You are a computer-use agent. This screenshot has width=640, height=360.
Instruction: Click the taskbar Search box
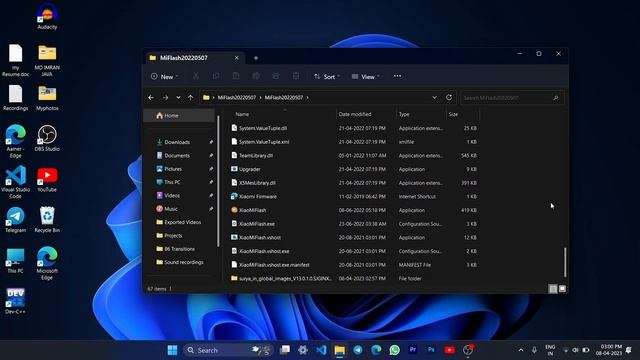[x=229, y=350]
